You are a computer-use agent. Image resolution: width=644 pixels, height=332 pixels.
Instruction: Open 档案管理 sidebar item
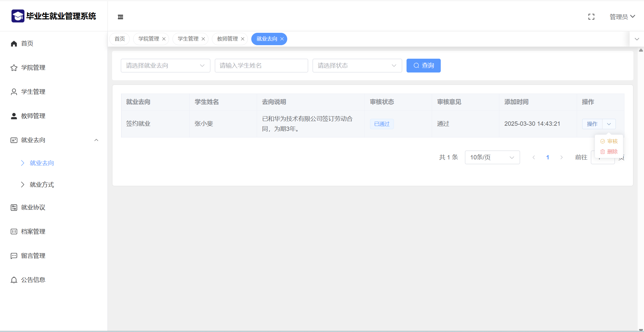point(33,232)
